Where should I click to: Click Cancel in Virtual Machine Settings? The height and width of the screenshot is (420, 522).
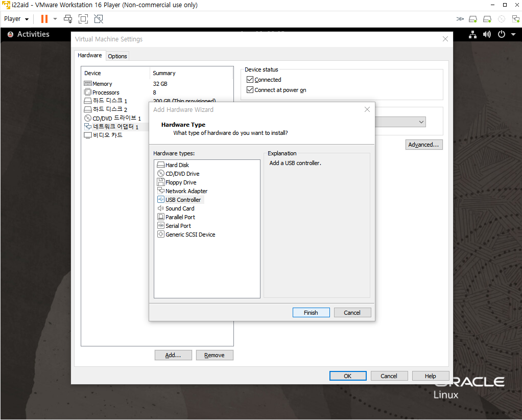389,376
